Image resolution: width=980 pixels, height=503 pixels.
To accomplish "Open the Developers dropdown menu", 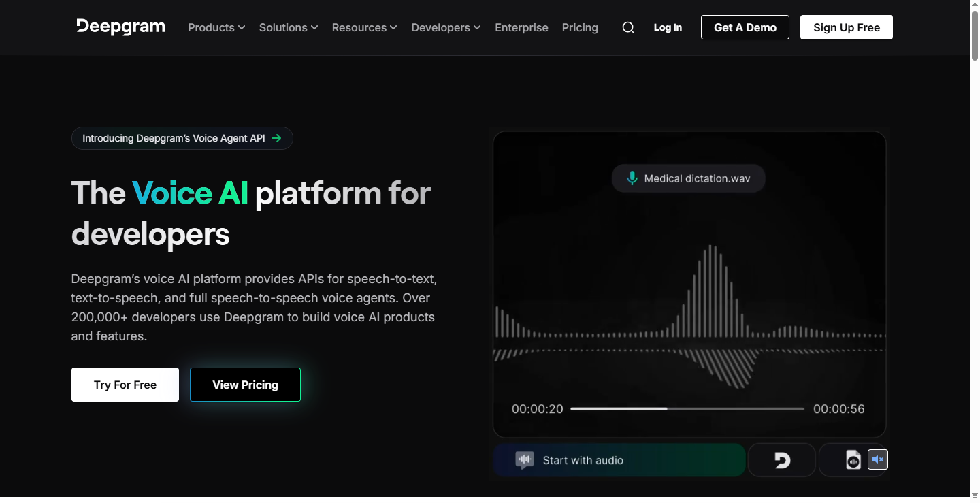I will (x=446, y=27).
